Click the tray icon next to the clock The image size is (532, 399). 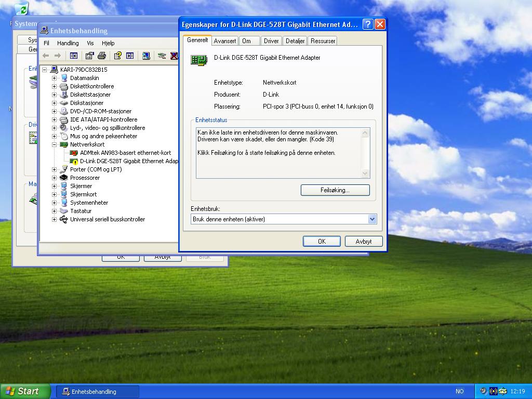tap(503, 391)
